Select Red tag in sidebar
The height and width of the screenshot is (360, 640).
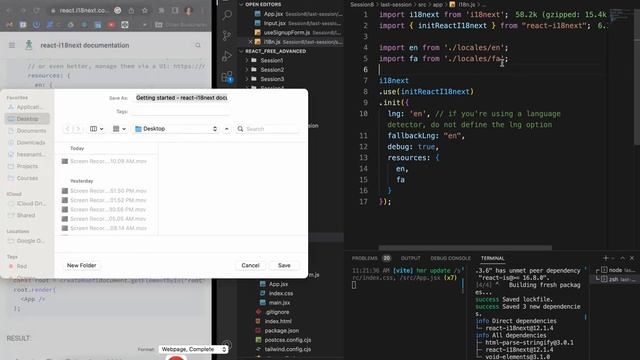coord(27,266)
